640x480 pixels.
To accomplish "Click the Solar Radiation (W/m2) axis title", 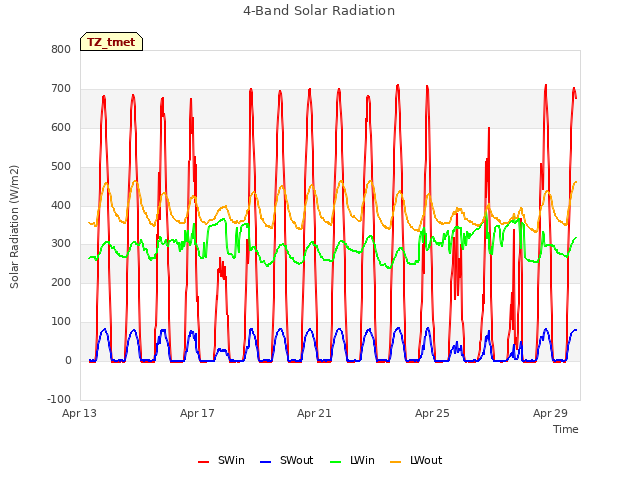I will [14, 227].
